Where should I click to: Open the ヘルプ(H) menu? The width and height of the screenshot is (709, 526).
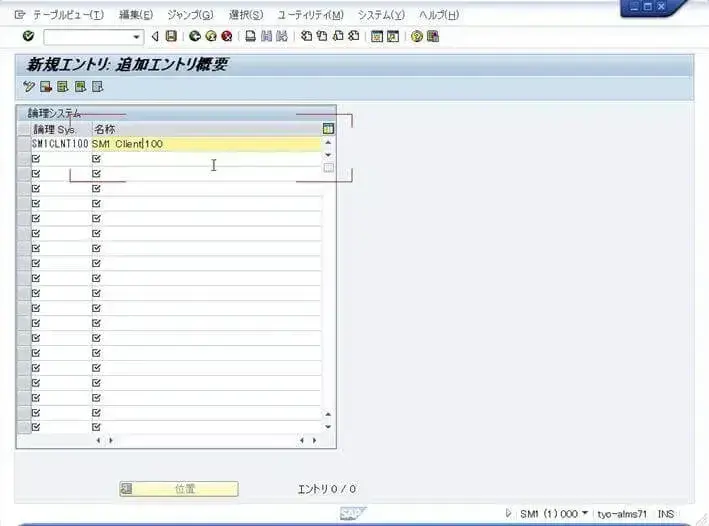tap(439, 15)
